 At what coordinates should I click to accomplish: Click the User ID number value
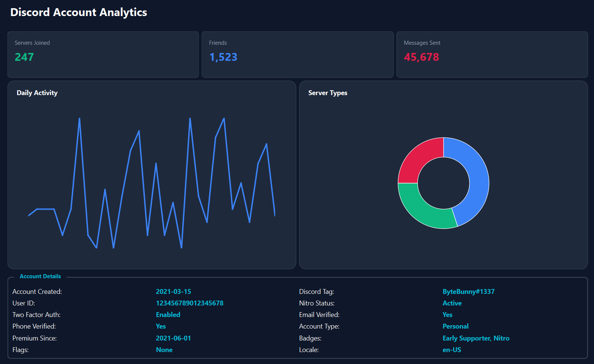(189, 303)
